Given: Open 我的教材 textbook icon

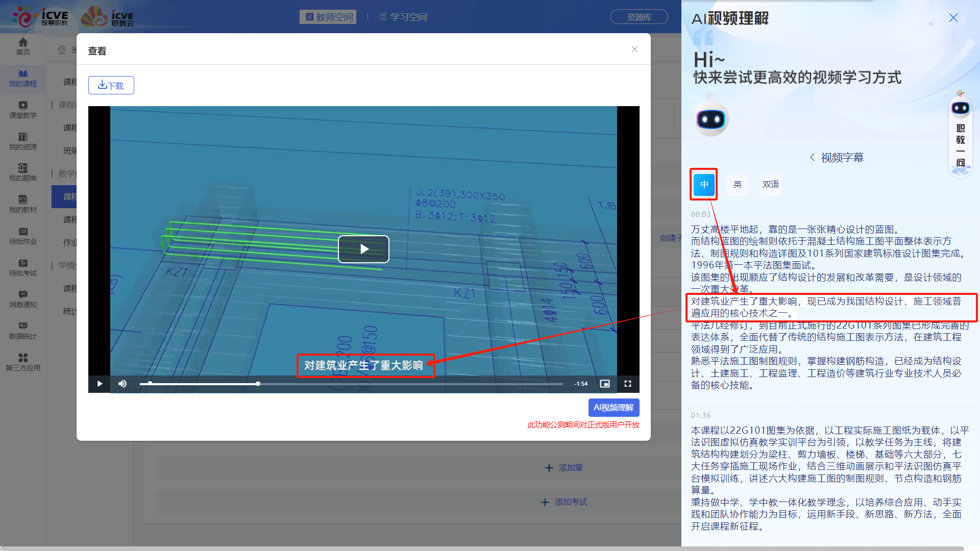Looking at the screenshot, I should pos(23,204).
